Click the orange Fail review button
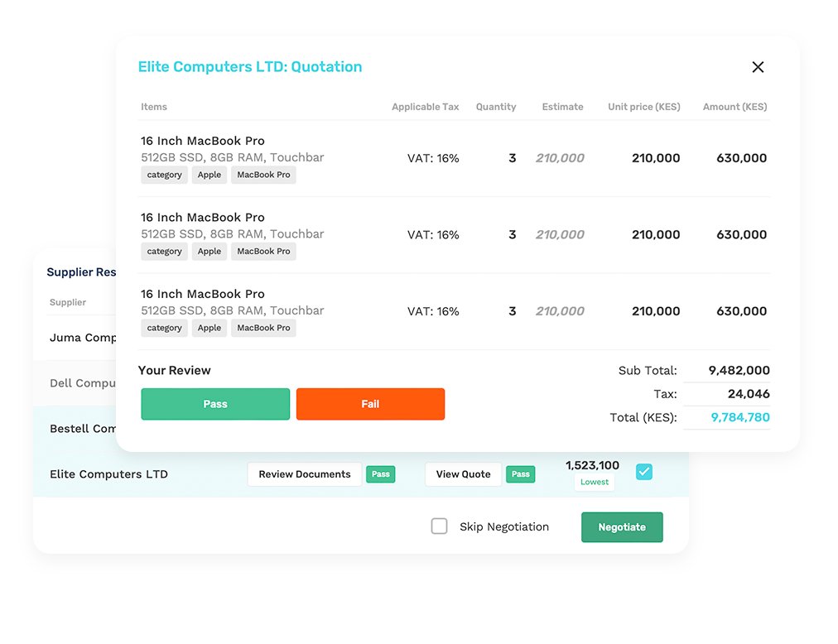Image resolution: width=838 pixels, height=644 pixels. click(370, 404)
